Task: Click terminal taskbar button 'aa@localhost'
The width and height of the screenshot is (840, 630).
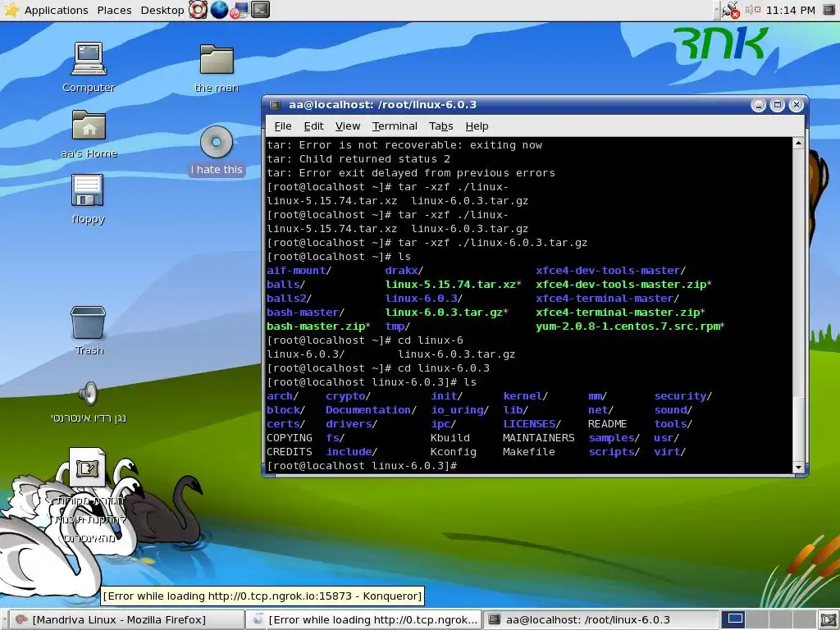Action: point(601,620)
